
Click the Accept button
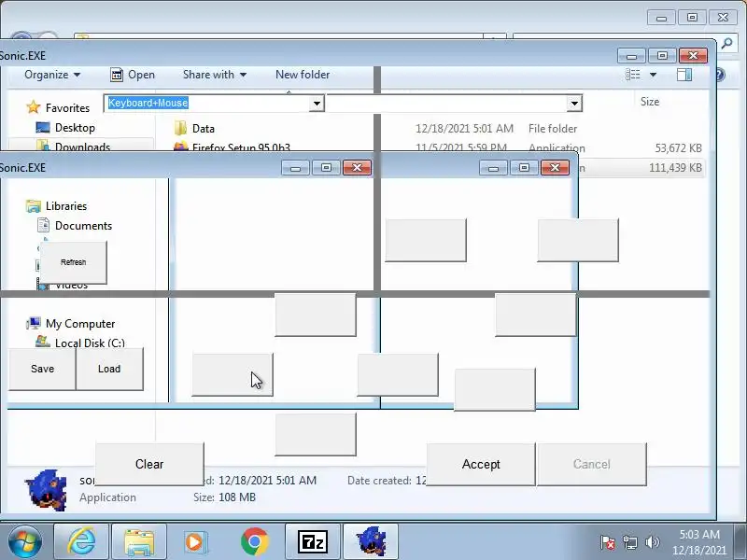pos(481,464)
